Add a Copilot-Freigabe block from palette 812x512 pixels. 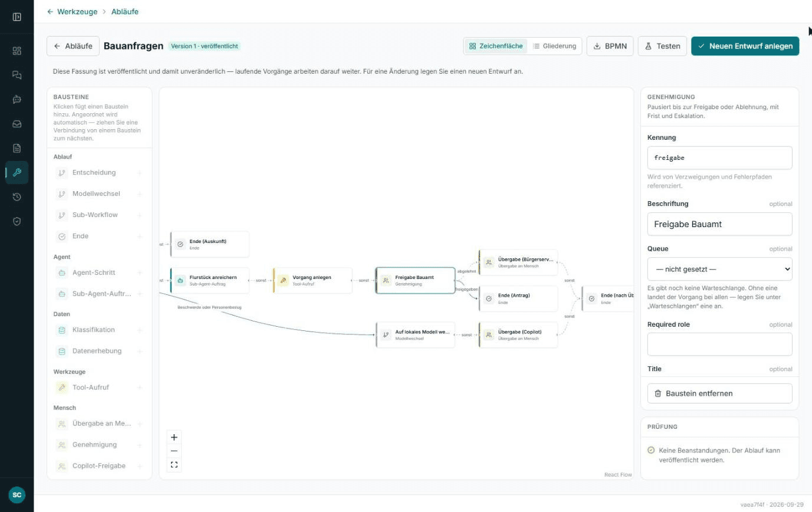click(99, 466)
